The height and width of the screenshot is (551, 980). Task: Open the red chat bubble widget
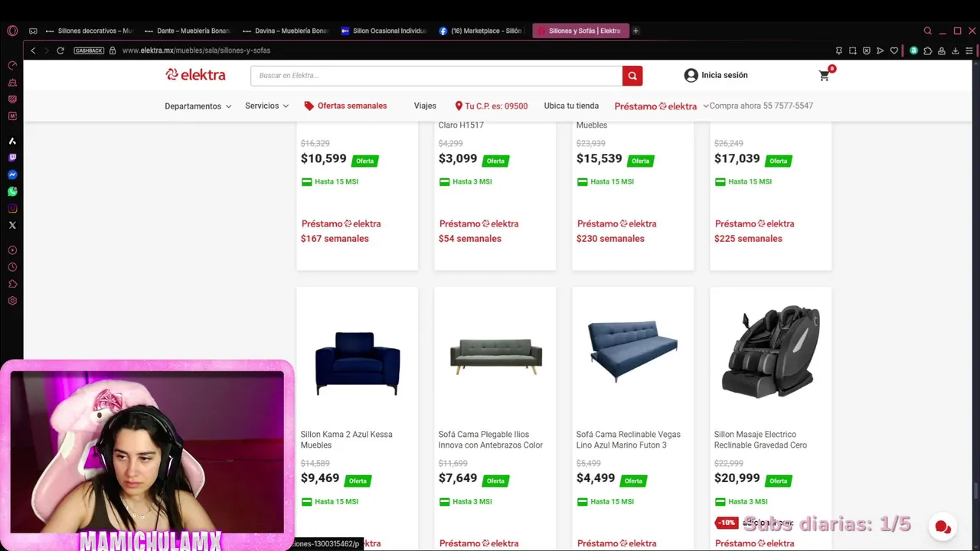click(943, 527)
